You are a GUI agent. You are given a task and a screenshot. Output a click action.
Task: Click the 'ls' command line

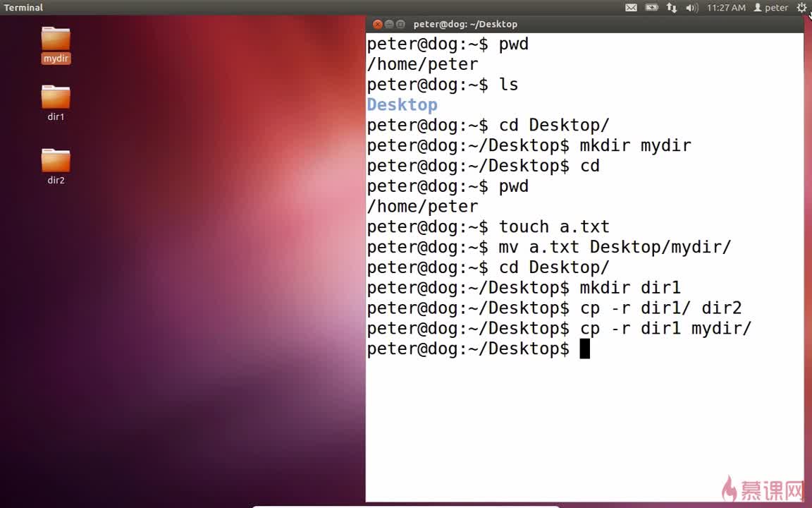[x=443, y=85]
